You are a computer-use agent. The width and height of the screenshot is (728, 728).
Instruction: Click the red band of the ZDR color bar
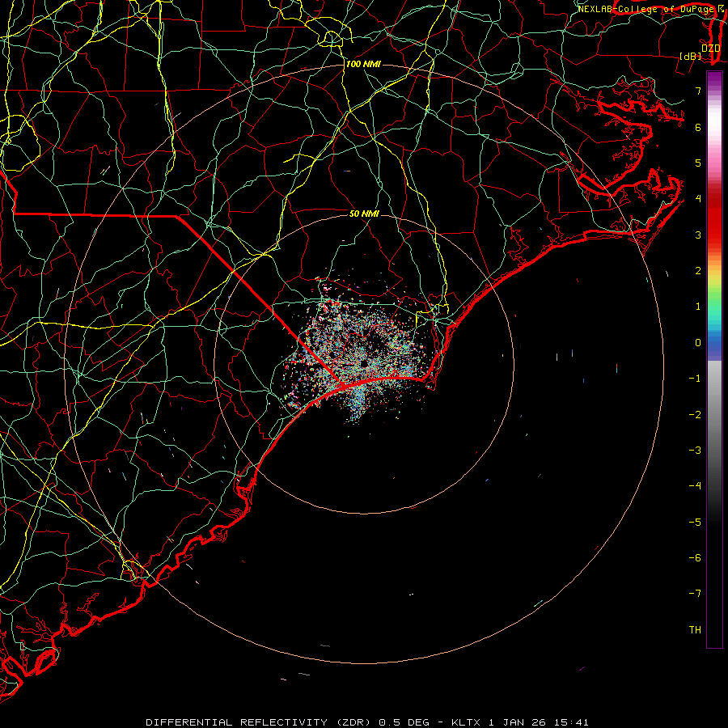pyautogui.click(x=714, y=218)
